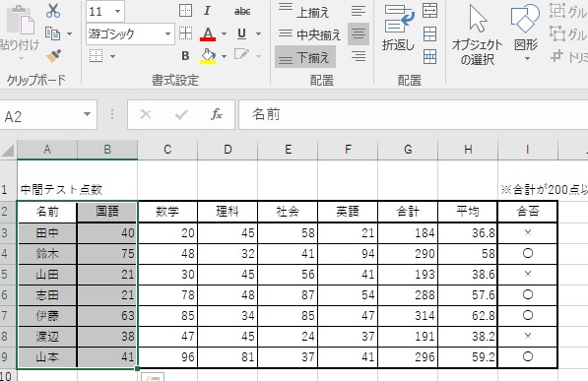Apply red font color
Viewport: 588px width, 381px height.
[x=208, y=34]
